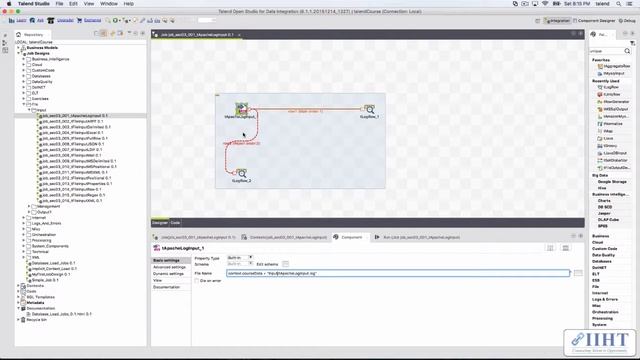Click the Repository home icon
Viewport: 640px width, 360px height.
(18, 35)
